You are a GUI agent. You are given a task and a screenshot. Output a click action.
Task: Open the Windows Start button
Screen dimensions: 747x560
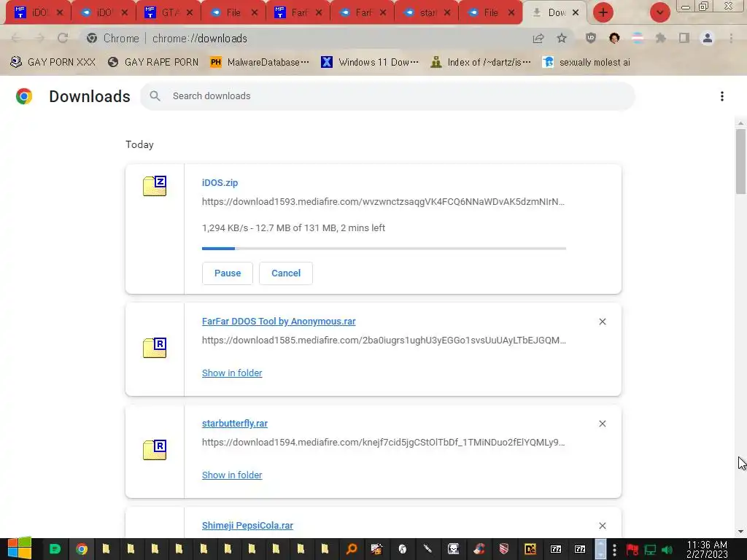click(x=20, y=548)
